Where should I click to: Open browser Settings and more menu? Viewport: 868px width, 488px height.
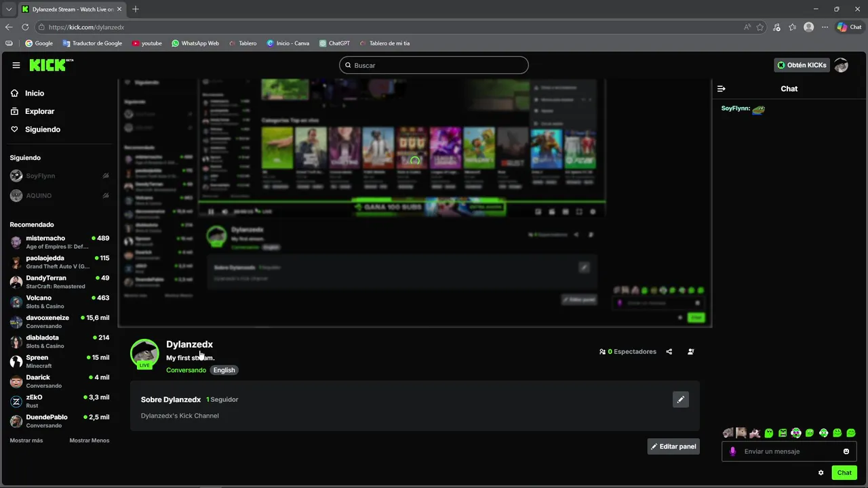tap(825, 27)
